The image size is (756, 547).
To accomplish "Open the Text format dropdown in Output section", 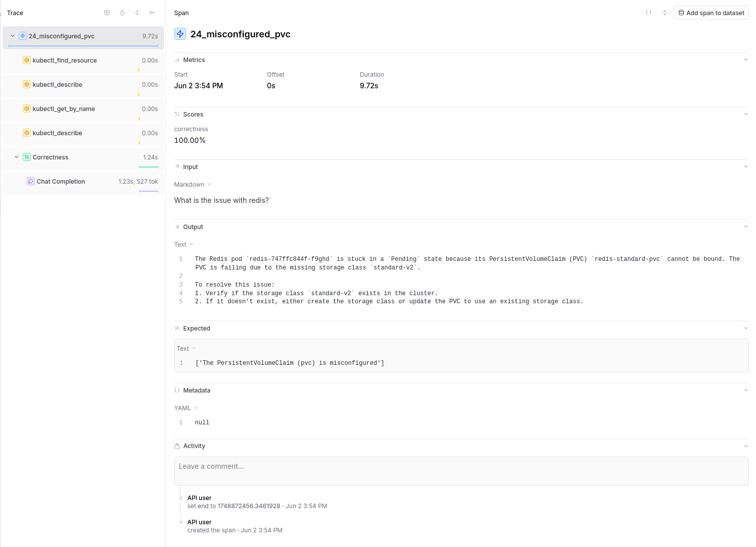I will click(183, 244).
